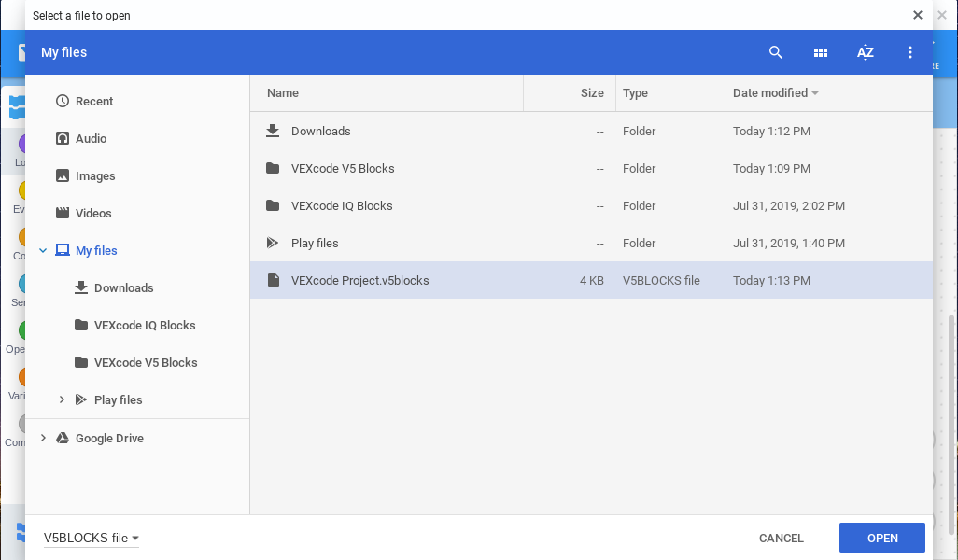958x560 pixels.
Task: Click the Play files row icon in list
Action: pos(273,243)
